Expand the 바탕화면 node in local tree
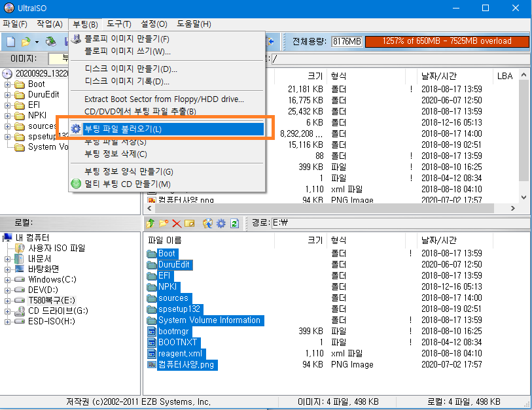Image resolution: width=532 pixels, height=410 pixels. point(7,269)
